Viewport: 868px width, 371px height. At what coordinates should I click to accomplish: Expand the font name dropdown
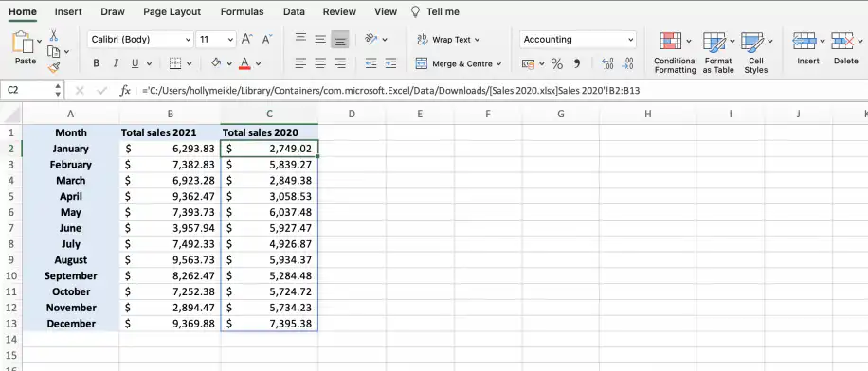(x=188, y=40)
